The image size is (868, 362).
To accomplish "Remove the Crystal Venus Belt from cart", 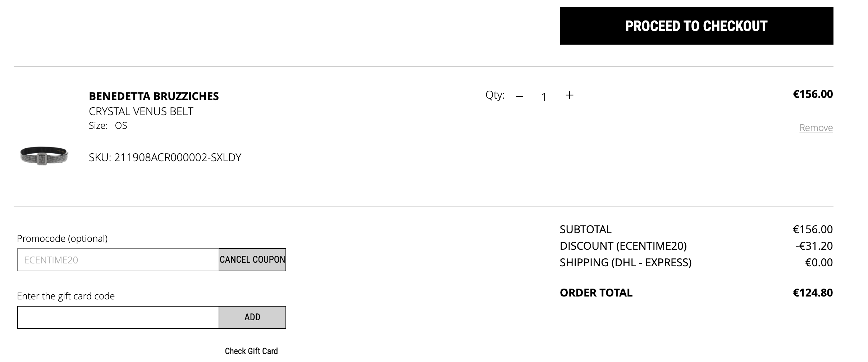I will [816, 128].
